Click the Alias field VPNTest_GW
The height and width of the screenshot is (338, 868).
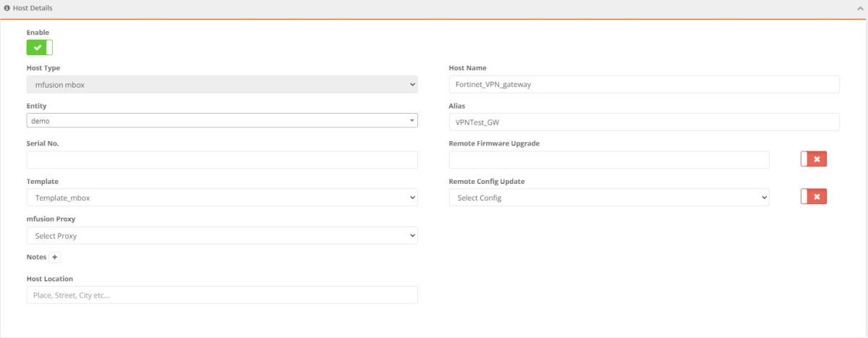(x=644, y=122)
